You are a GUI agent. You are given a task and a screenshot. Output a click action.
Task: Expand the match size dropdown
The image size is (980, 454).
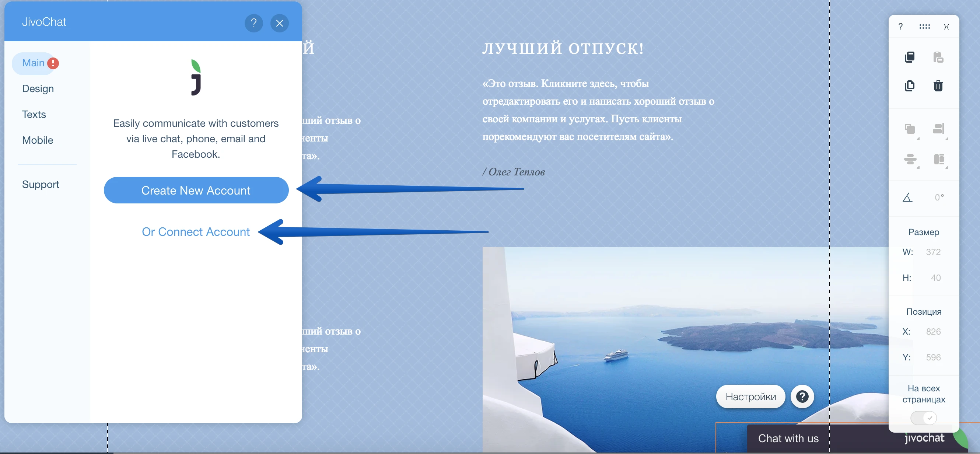click(939, 159)
